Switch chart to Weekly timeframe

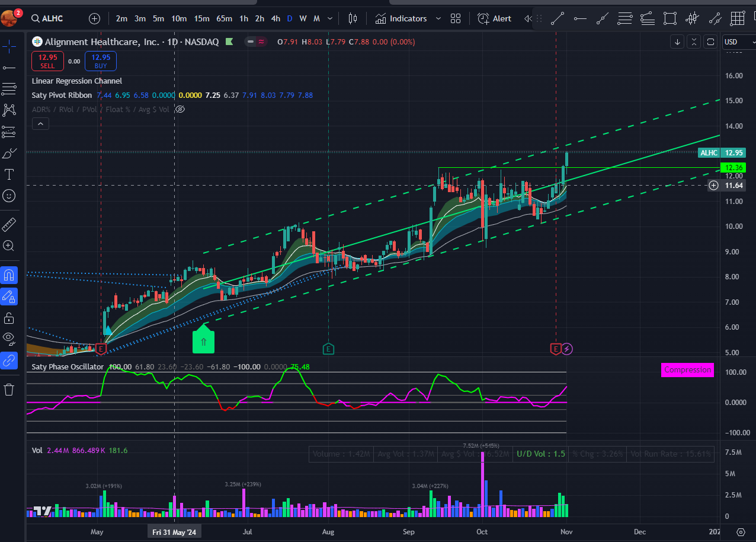303,18
